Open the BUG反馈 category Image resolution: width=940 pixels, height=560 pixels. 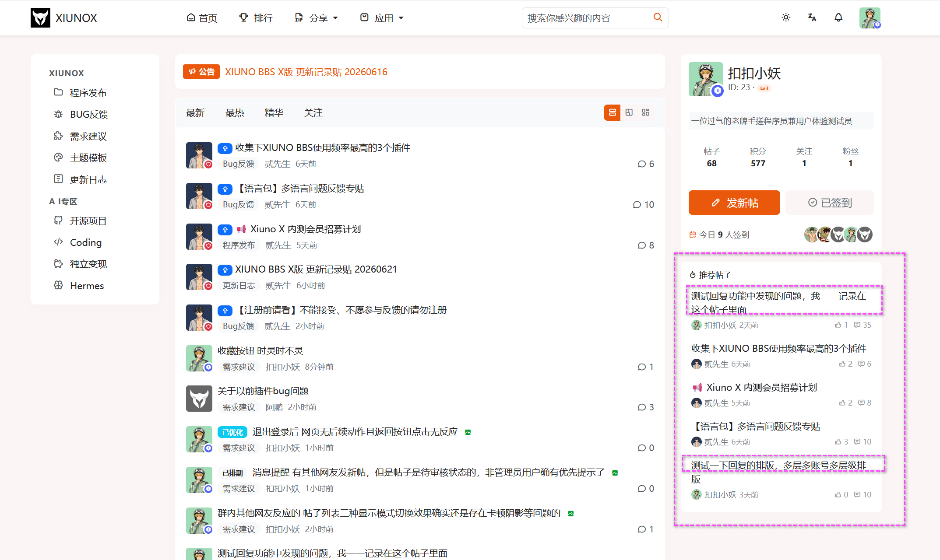point(89,114)
